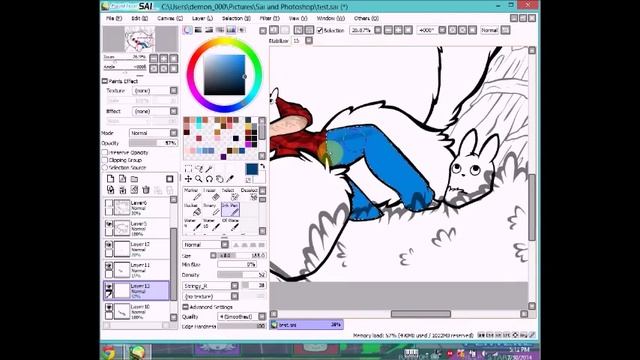Click the navigator zoom-out button
The image size is (640, 360).
153,58
